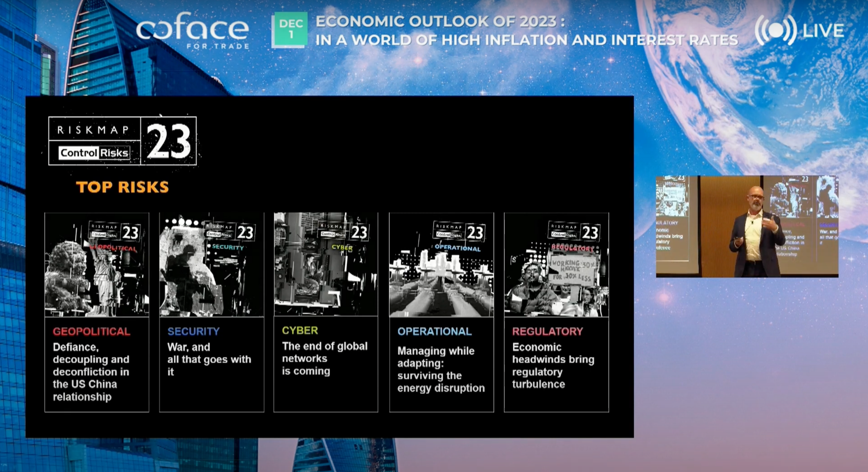
Task: Open the Geopolitical risk card image
Action: coord(97,264)
